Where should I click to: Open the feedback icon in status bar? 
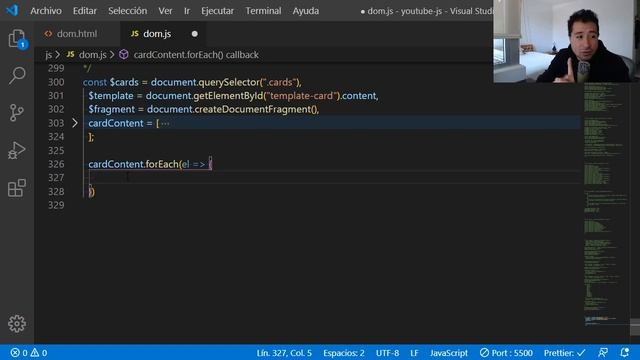tap(603, 353)
